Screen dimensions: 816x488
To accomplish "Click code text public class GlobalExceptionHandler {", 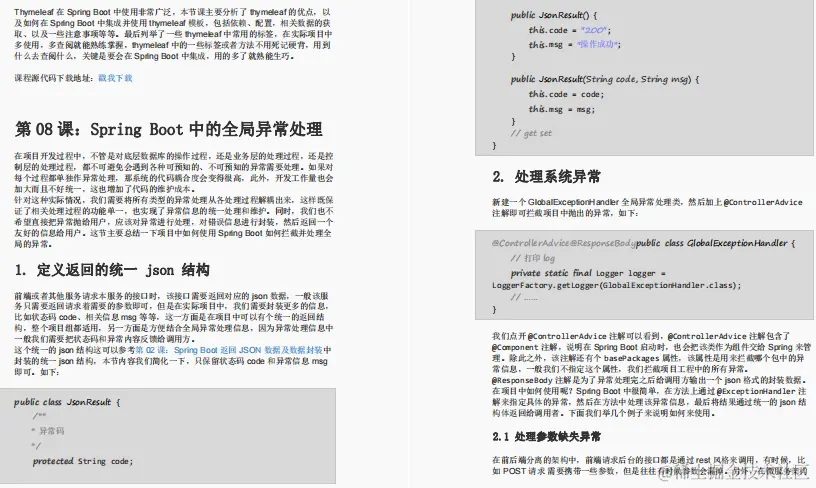I will point(715,243).
